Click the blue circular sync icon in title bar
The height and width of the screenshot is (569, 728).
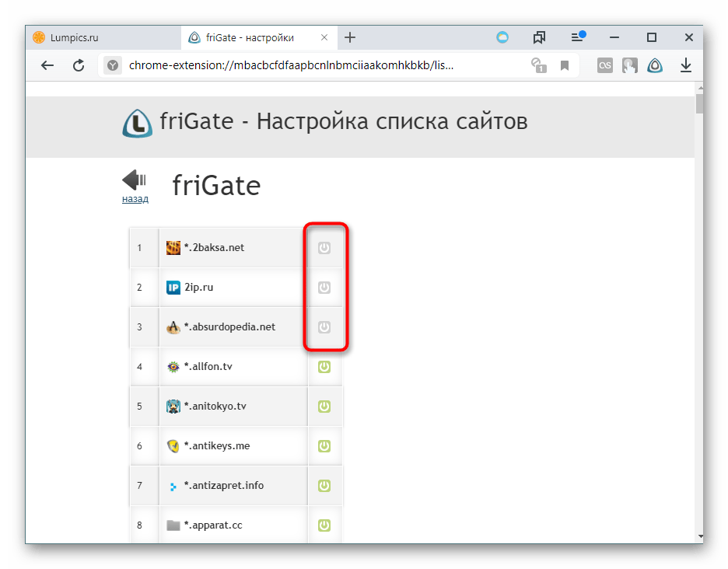(502, 37)
